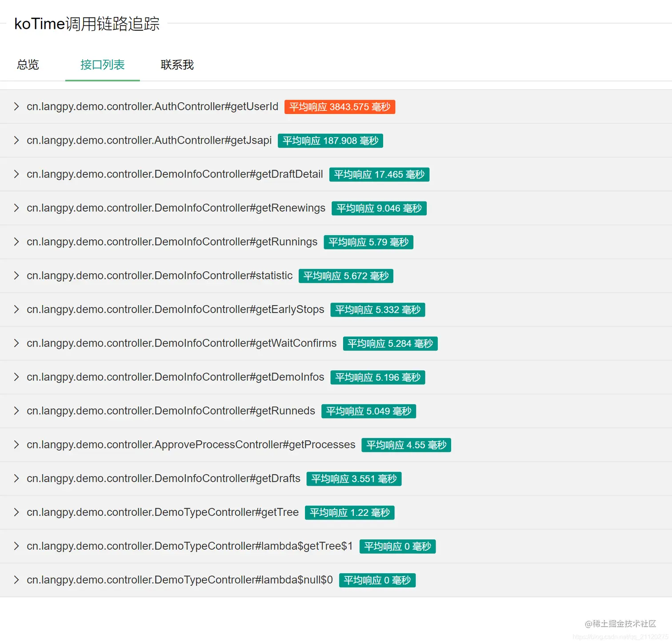672x644 pixels.
Task: Click the 平均响应 5.049 毫秒 badge
Action: 368,411
